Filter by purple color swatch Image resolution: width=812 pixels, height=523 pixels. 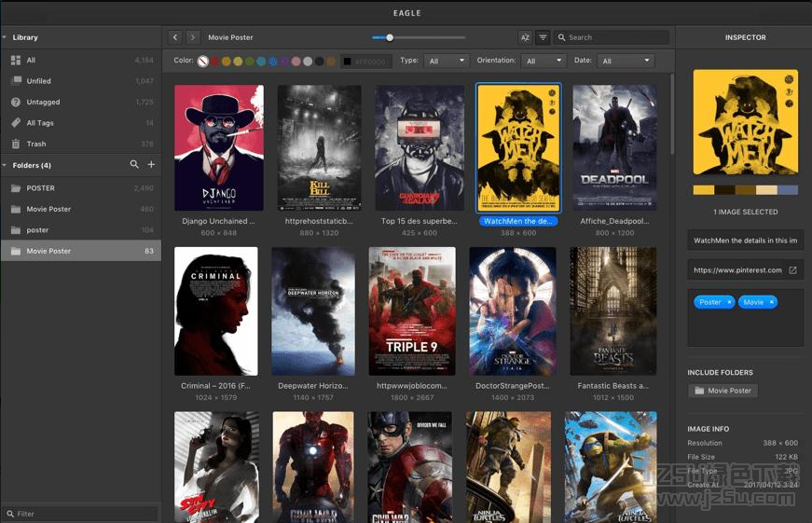click(x=284, y=62)
